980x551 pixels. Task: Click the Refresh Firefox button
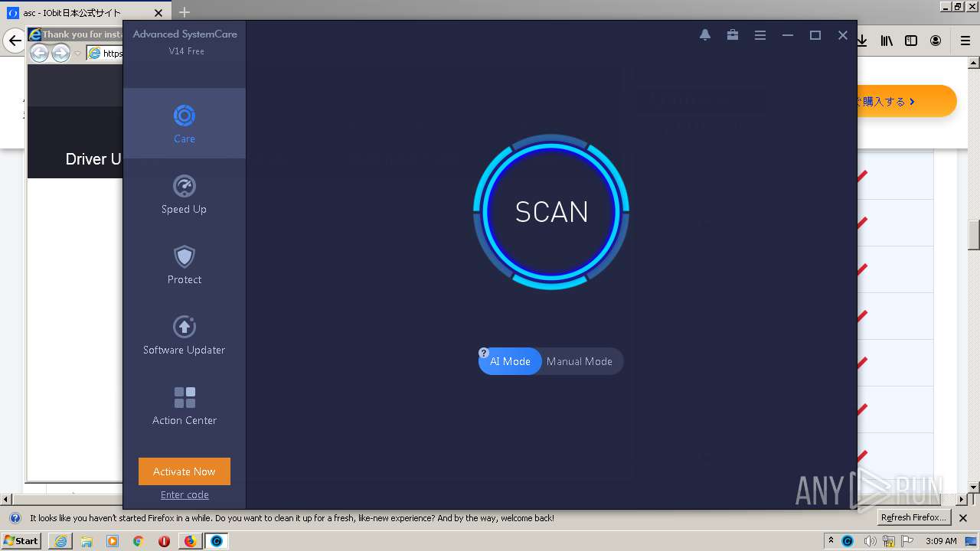(913, 518)
